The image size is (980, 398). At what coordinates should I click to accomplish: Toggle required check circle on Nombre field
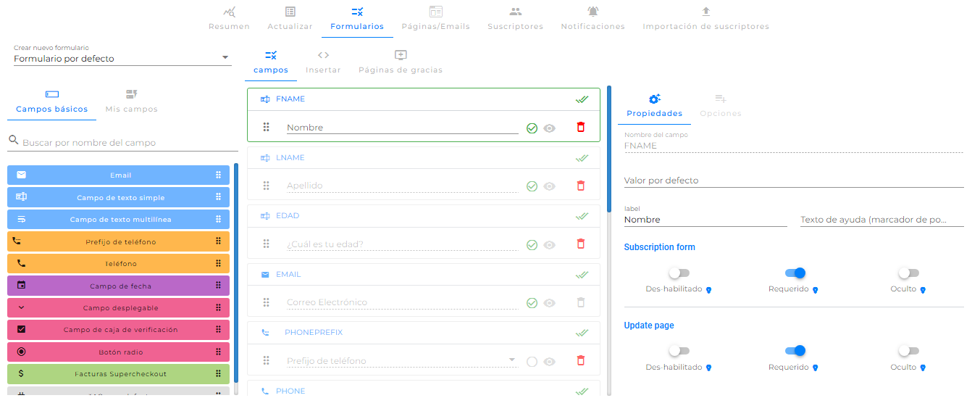tap(532, 128)
